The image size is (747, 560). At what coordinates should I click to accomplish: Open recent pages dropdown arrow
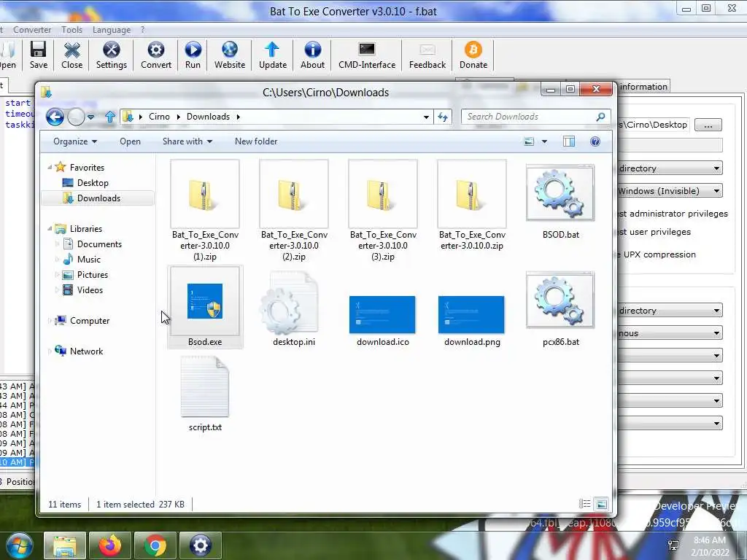(90, 117)
